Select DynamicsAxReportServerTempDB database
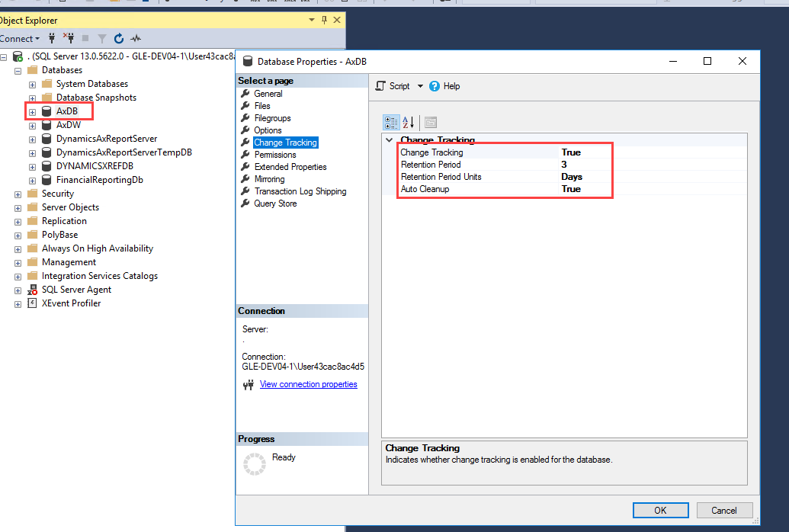789x532 pixels. (123, 152)
